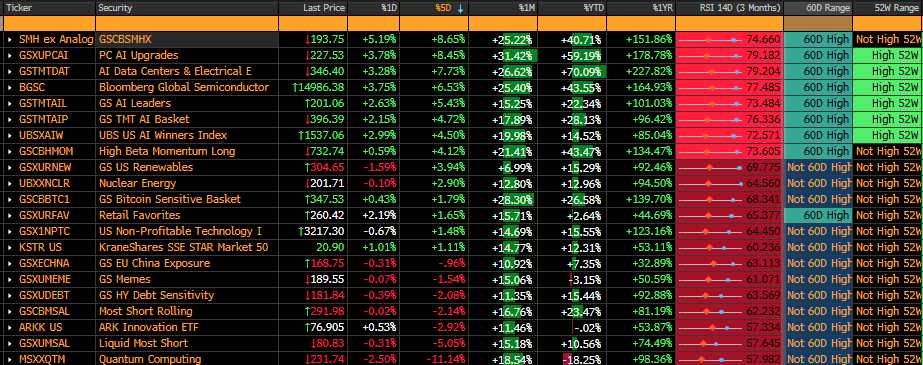Click the 52W Range column header

[888, 8]
